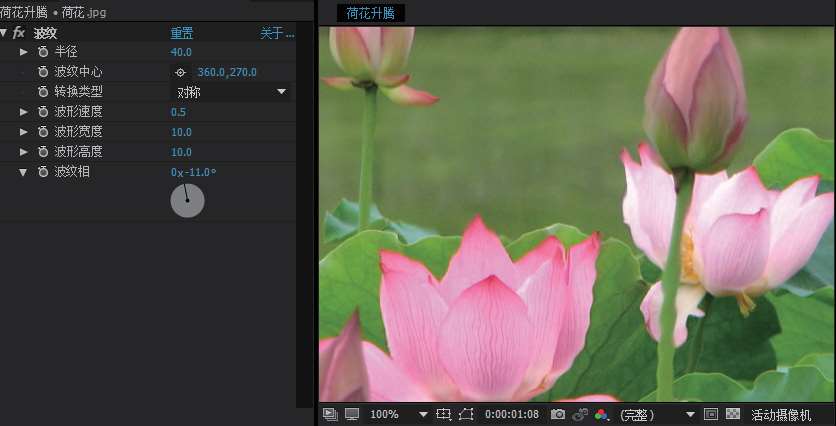
Task: Open the 转换类型 dropdown showing 对称
Action: coord(231,92)
